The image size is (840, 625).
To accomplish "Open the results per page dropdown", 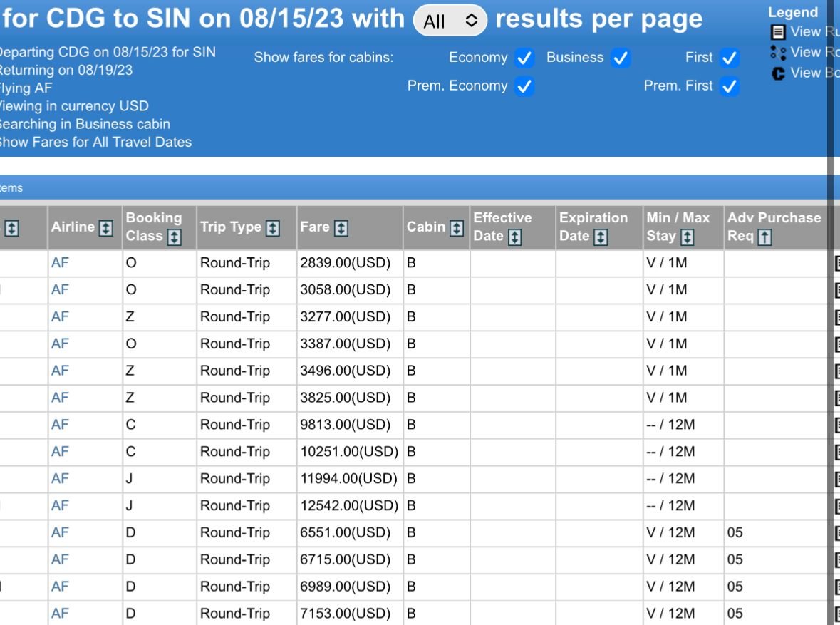I will click(450, 21).
